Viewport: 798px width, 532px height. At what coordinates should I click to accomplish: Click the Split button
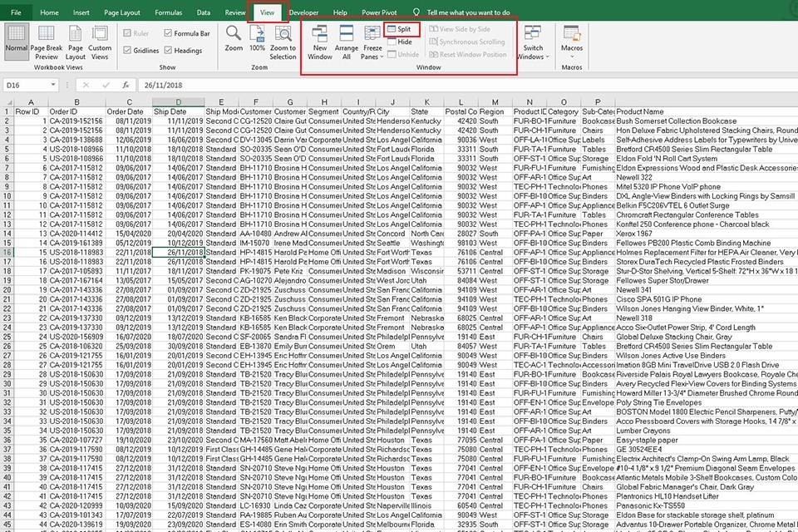403,29
